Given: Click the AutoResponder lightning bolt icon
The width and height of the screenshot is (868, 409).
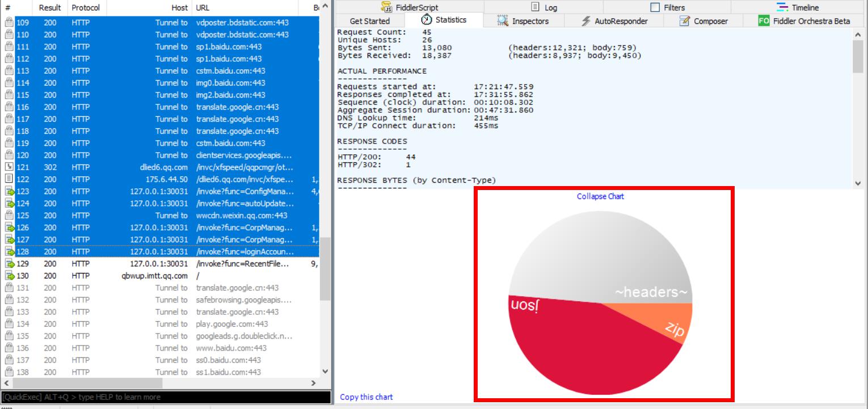Looking at the screenshot, I should coord(586,21).
